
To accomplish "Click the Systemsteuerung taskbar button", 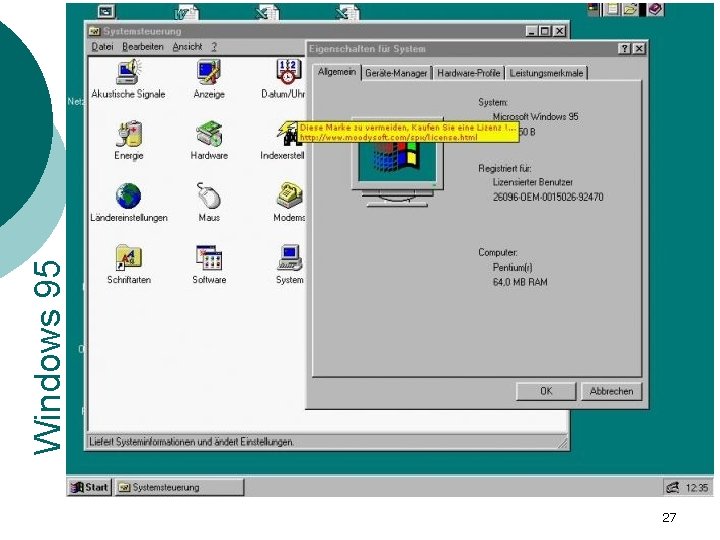I will coord(179,487).
